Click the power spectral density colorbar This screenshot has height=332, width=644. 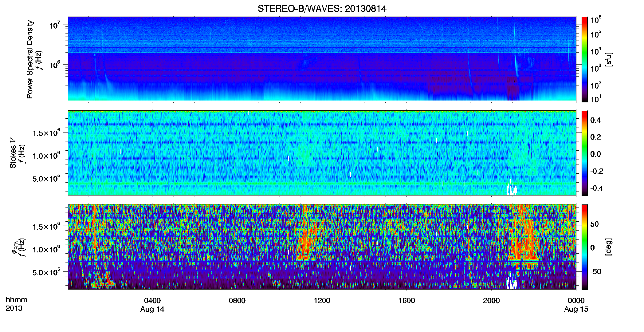coord(585,59)
